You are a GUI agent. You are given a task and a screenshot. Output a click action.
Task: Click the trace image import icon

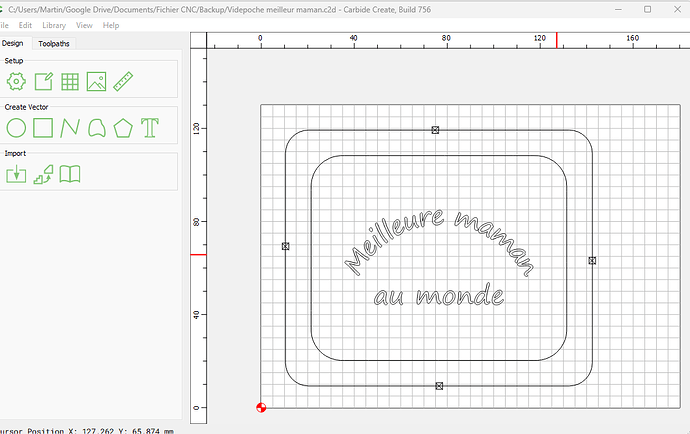(x=43, y=174)
